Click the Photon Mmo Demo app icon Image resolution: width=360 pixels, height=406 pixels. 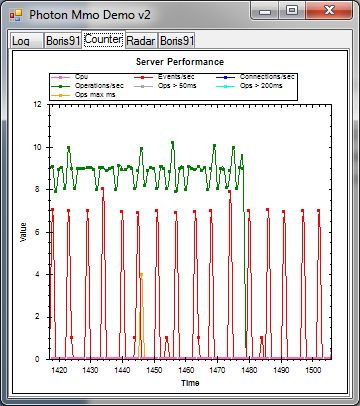(x=16, y=15)
